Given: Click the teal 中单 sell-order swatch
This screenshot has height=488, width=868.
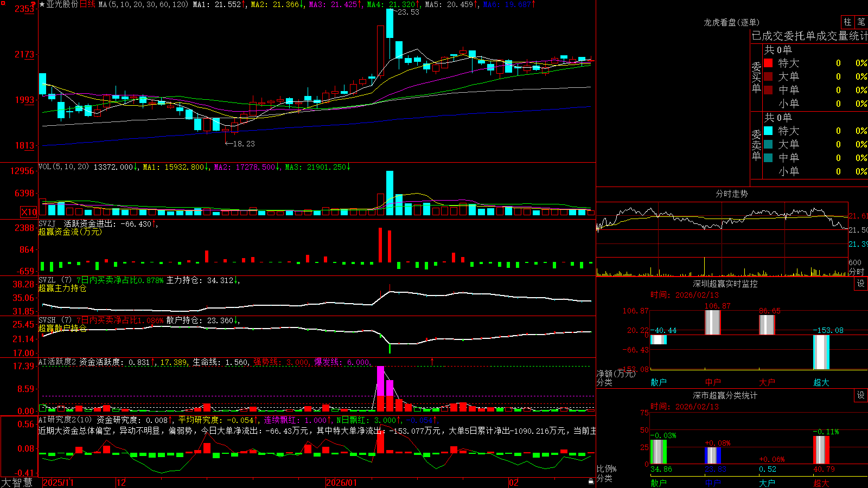Looking at the screenshot, I should coord(768,158).
